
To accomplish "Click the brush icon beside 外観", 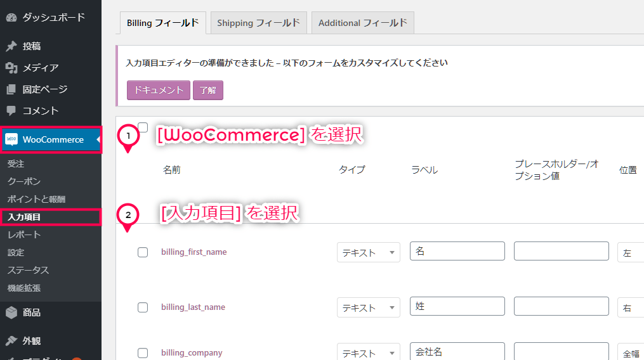I will pyautogui.click(x=11, y=341).
